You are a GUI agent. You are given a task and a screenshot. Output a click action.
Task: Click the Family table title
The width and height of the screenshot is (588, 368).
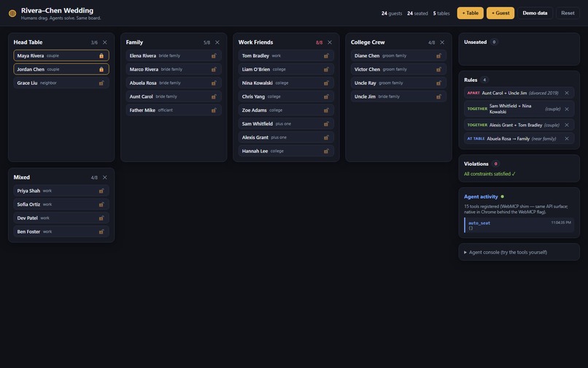134,42
